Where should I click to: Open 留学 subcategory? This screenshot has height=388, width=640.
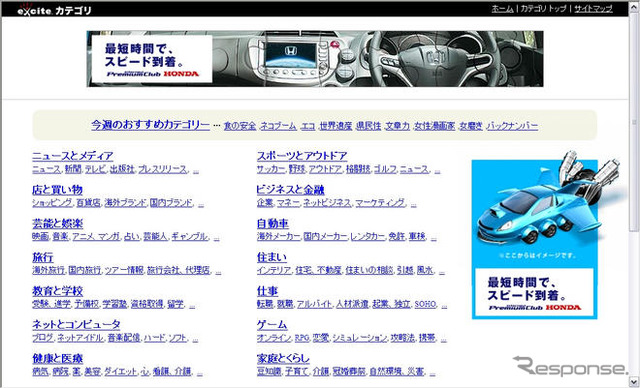pyautogui.click(x=176, y=304)
